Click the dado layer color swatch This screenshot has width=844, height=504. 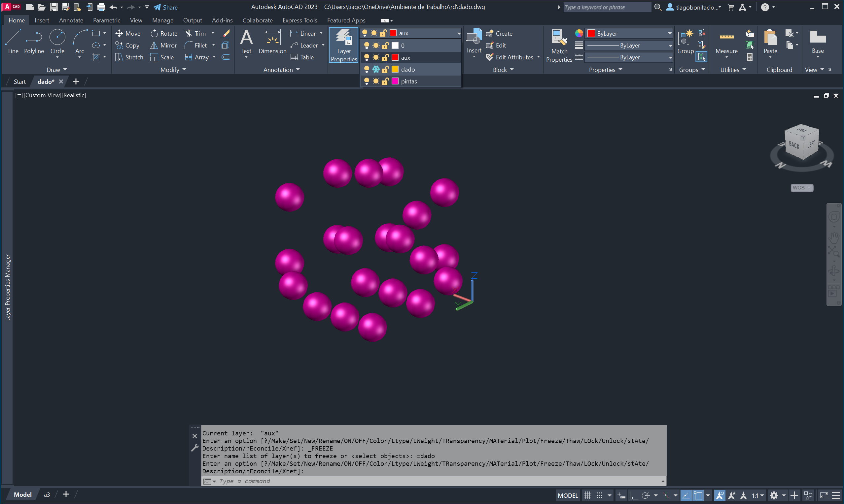click(395, 69)
